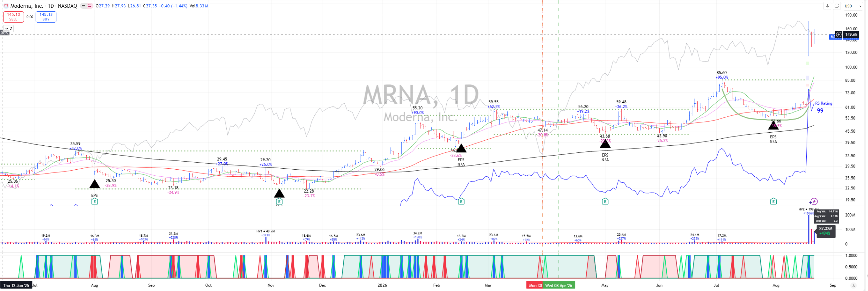Viewport: 868px width, 291px height.
Task: Click the red Mon 30 date marker
Action: click(535, 285)
